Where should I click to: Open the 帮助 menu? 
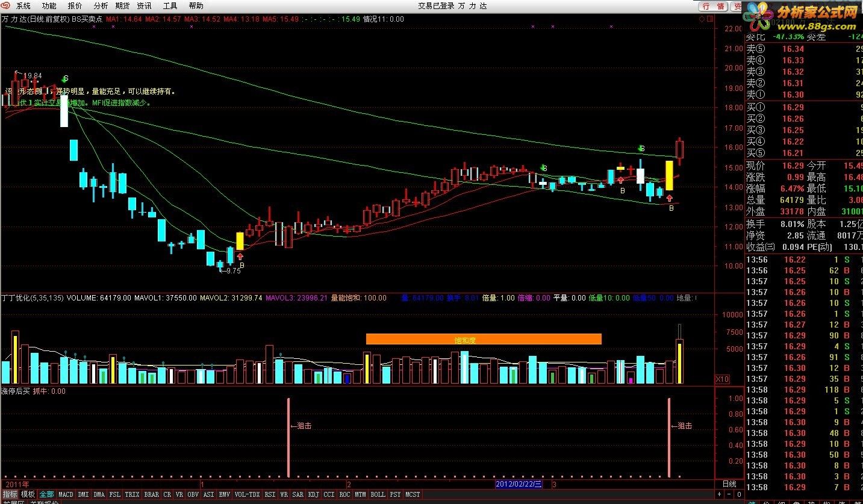pos(196,6)
